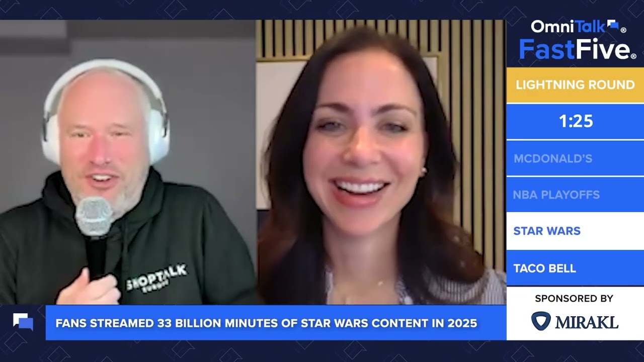The image size is (644, 362).
Task: Select the Taco Bell topic row
Action: (x=575, y=268)
